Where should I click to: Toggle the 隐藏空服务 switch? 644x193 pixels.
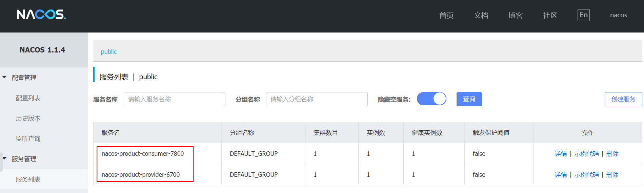pos(431,99)
